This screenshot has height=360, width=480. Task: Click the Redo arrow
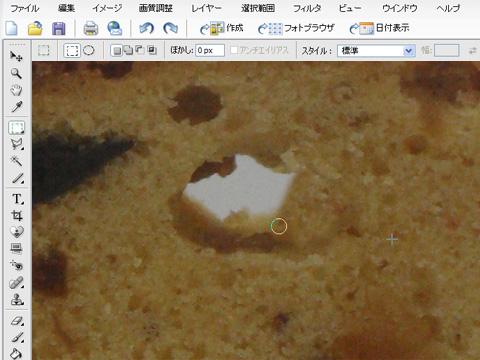click(x=170, y=28)
